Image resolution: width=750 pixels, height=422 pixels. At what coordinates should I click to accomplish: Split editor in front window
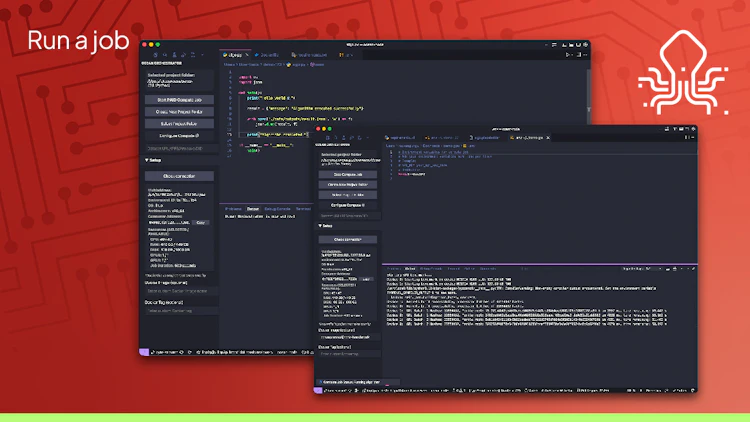pyautogui.click(x=686, y=138)
